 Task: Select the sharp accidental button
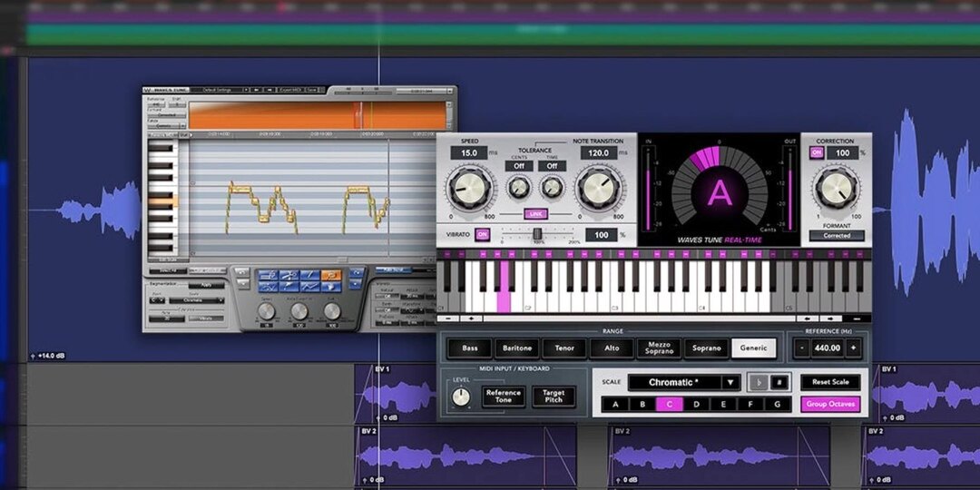pos(779,383)
